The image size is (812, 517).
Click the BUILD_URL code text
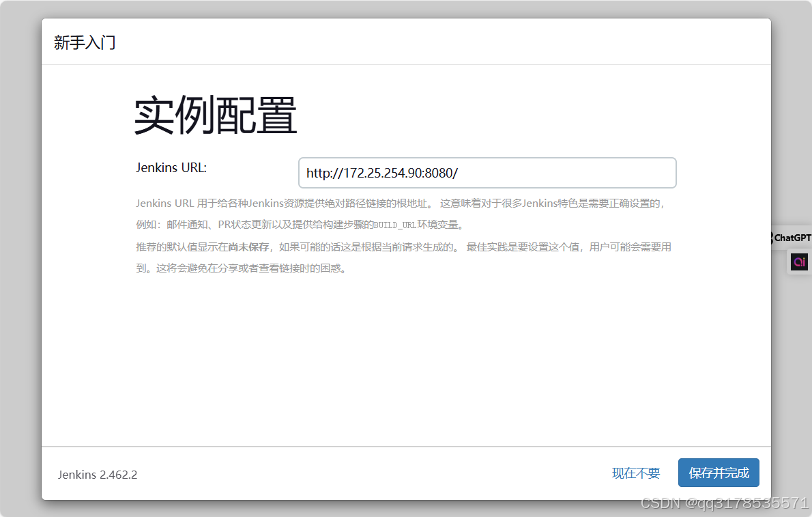click(395, 225)
